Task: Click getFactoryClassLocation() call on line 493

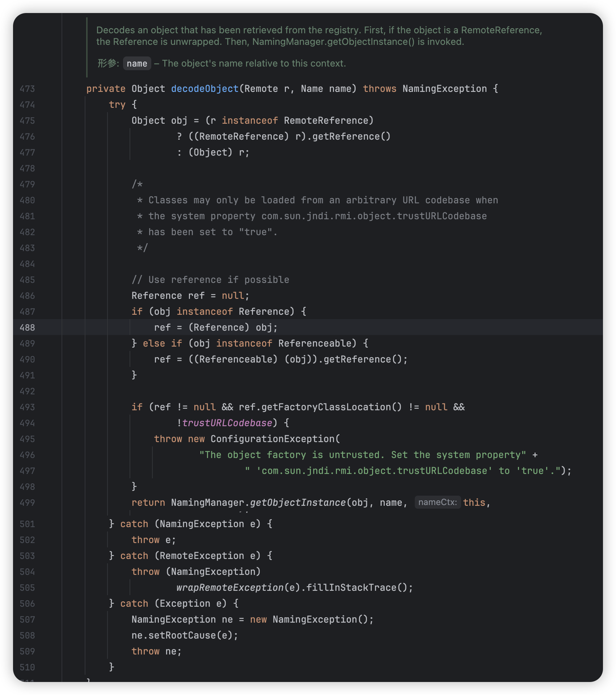Action: pyautogui.click(x=332, y=407)
